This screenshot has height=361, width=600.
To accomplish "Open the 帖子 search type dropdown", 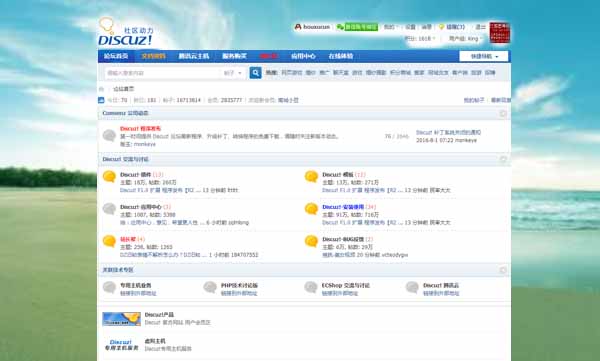I will click(233, 73).
